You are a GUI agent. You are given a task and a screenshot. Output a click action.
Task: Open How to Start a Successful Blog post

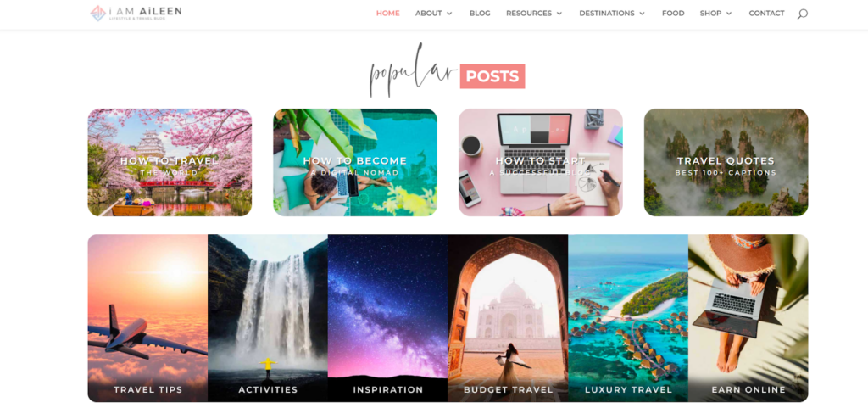coord(540,162)
